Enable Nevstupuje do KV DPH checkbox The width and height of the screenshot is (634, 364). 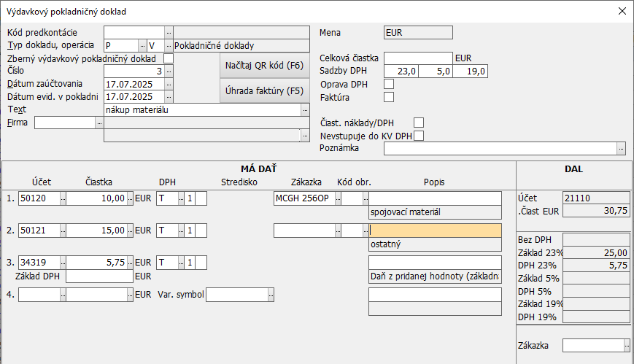click(x=419, y=136)
